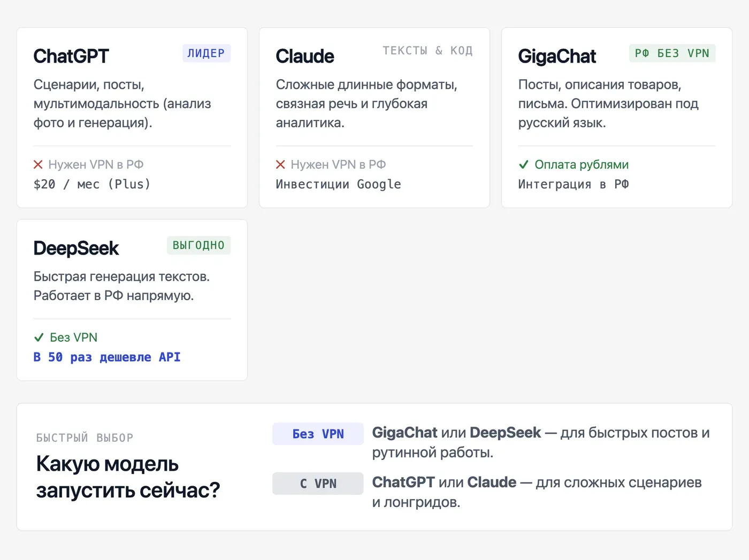The width and height of the screenshot is (749, 560).
Task: Click the ТЕКСТЫ & КОД label on Claude card
Action: click(x=427, y=50)
